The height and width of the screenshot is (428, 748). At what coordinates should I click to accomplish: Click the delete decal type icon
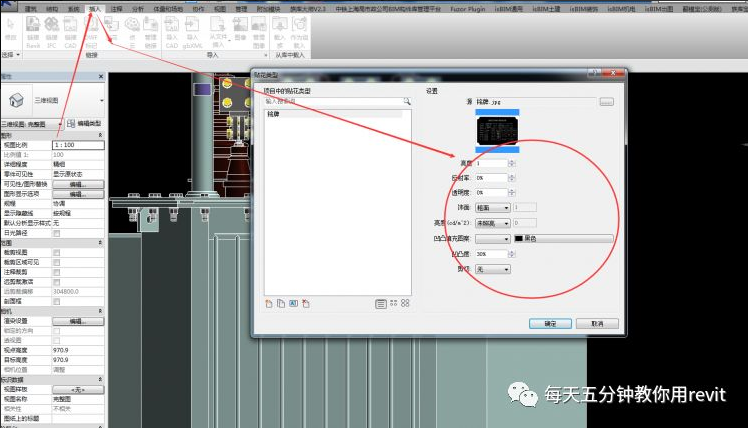coord(304,302)
